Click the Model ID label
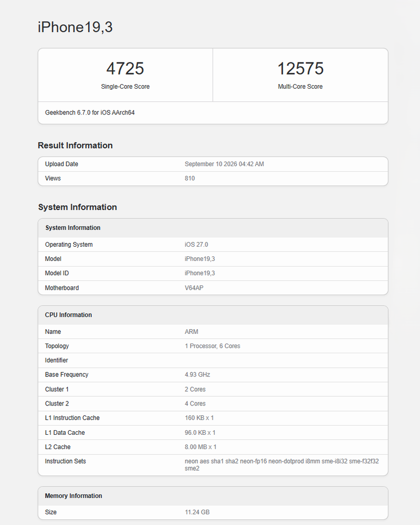Screen dimensions: 420x525 [x=56, y=273]
